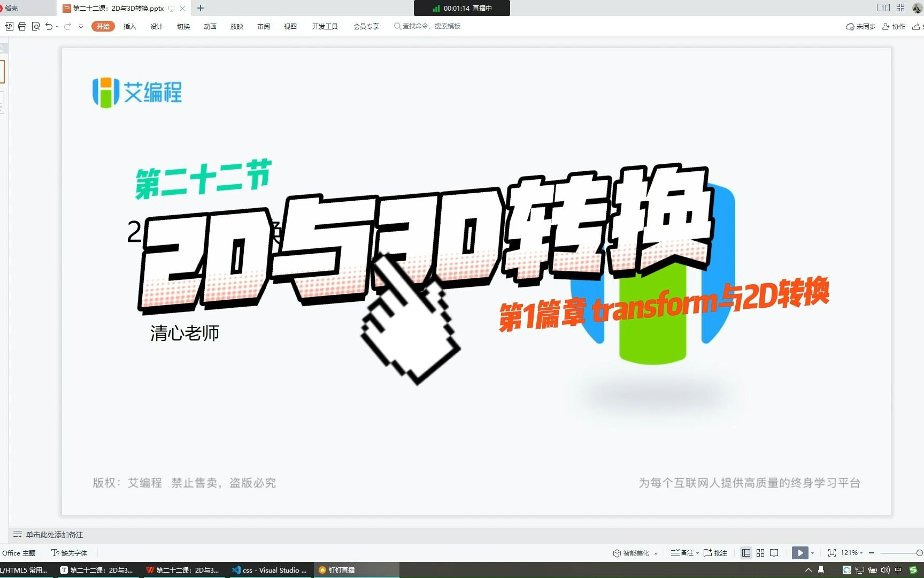Click the undo arrow icon
The image size is (924, 578).
click(x=48, y=26)
